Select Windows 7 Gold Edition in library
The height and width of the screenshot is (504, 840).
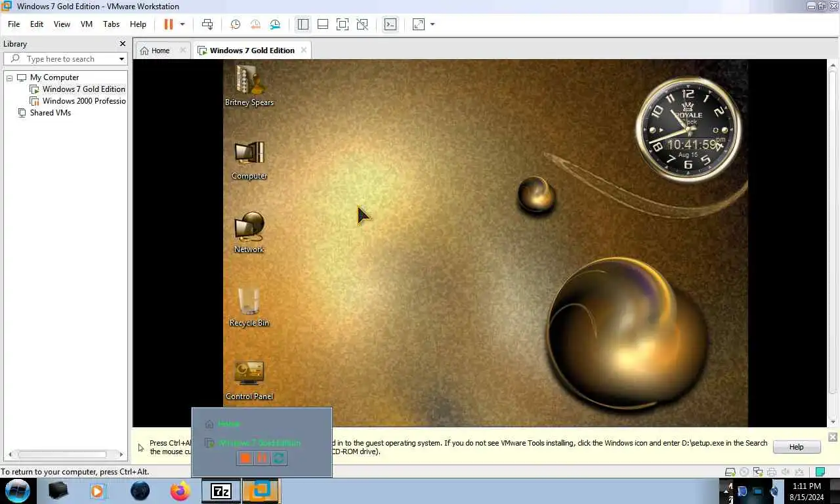(84, 89)
